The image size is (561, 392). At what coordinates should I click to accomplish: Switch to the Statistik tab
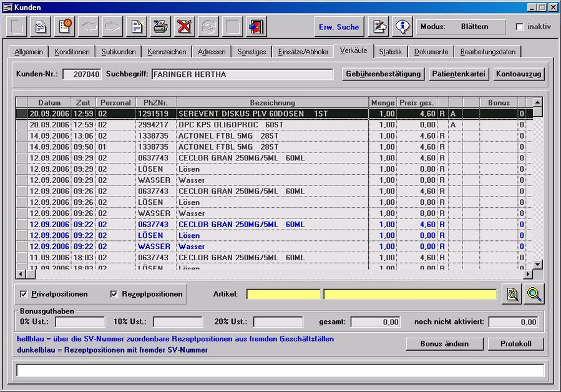391,52
